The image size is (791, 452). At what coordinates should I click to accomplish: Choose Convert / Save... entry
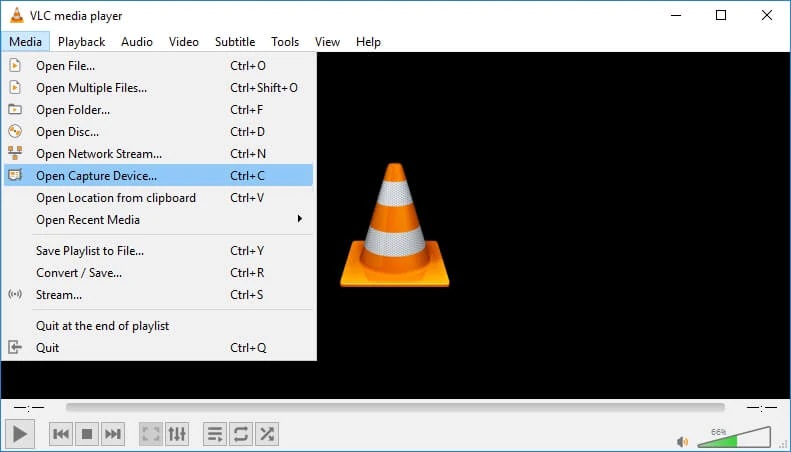tap(158, 273)
